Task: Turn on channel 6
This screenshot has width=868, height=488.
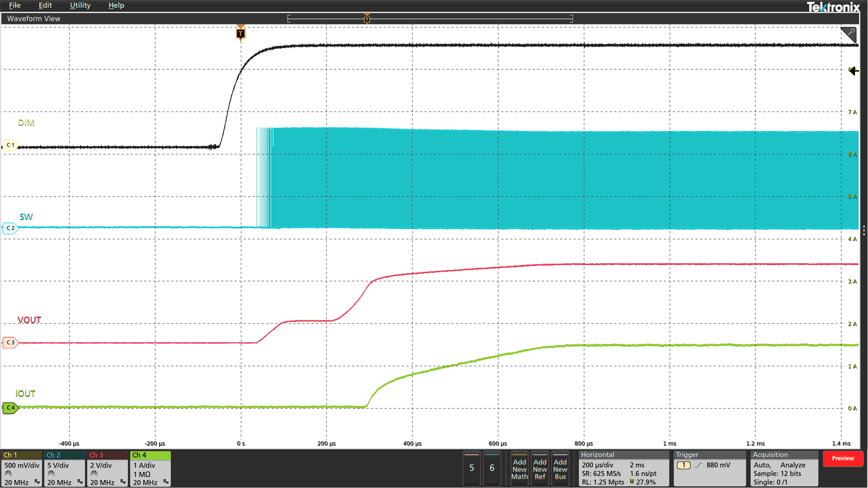Action: point(492,468)
